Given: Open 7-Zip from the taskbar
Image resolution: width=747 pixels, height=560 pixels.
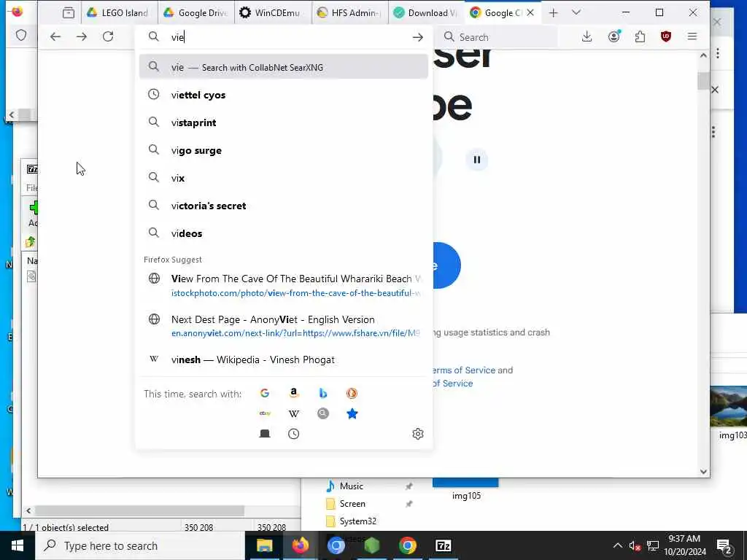Looking at the screenshot, I should (x=443, y=545).
